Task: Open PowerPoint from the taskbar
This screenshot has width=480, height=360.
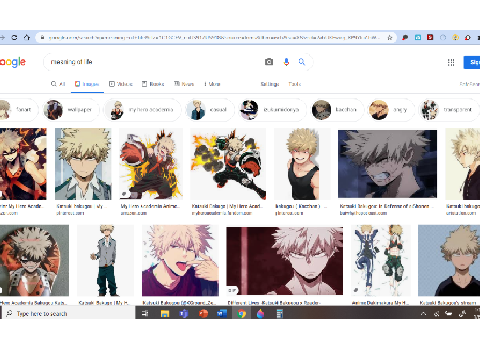Action: 203,313
